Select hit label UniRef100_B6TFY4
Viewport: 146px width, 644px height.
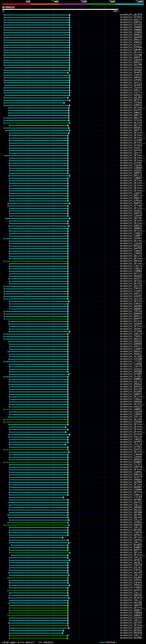click(x=131, y=100)
